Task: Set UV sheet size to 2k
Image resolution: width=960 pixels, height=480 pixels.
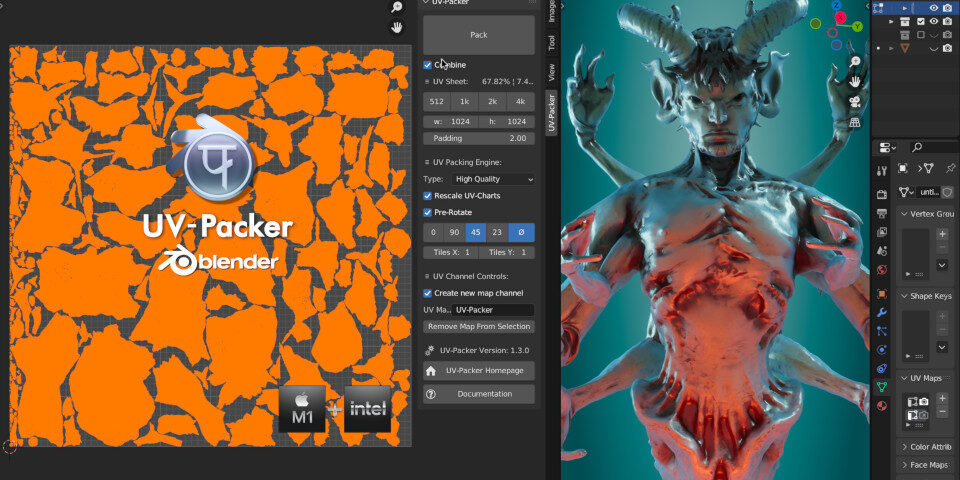Action: pyautogui.click(x=493, y=102)
